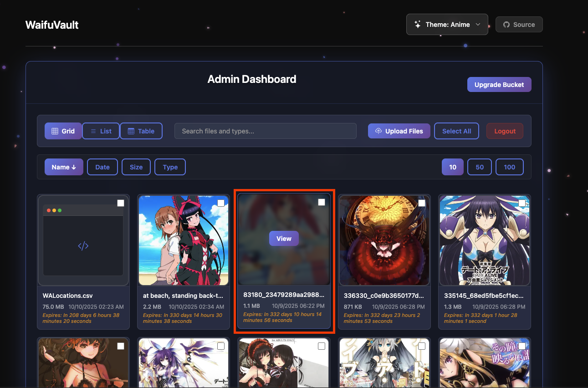This screenshot has height=388, width=588.
Task: Click the WaifuVault logo text
Action: [x=52, y=25]
